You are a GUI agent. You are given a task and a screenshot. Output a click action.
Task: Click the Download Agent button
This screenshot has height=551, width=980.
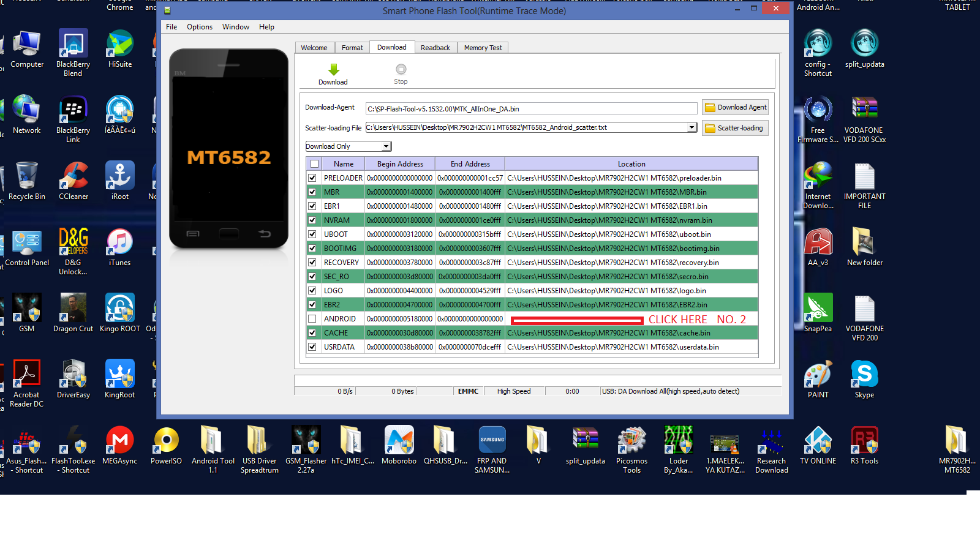click(x=735, y=107)
